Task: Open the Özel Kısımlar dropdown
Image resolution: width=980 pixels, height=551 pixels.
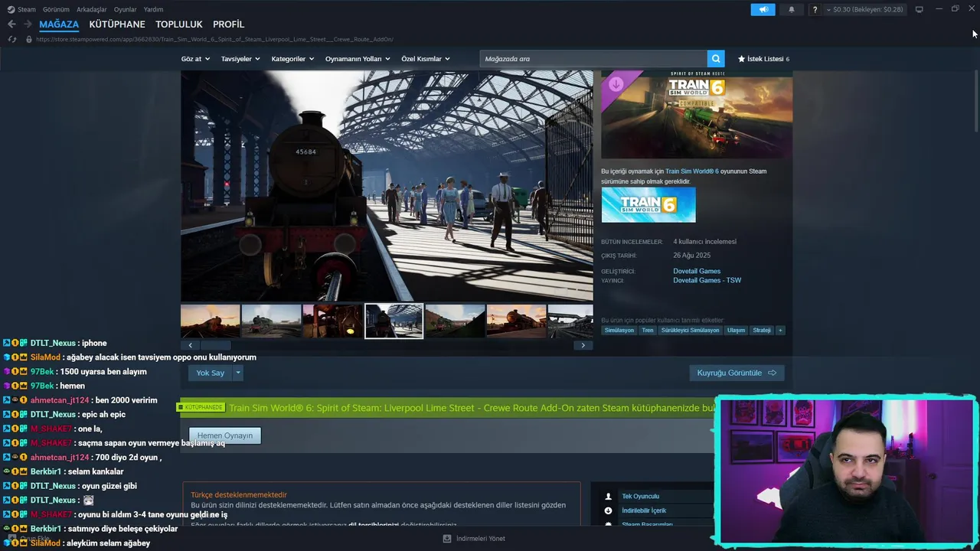Action: click(426, 59)
